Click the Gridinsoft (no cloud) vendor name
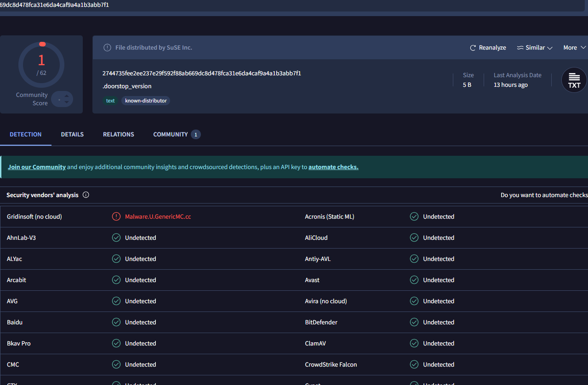 click(34, 216)
